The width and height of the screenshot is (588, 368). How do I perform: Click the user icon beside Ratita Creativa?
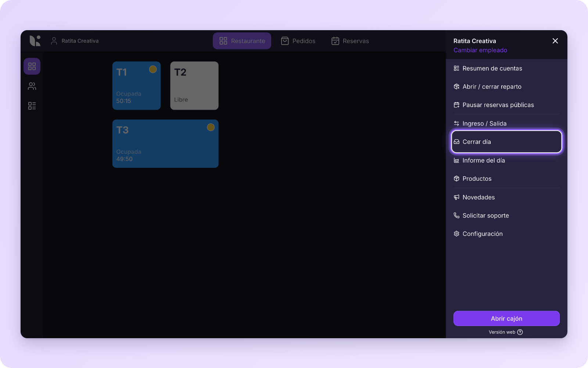click(54, 41)
